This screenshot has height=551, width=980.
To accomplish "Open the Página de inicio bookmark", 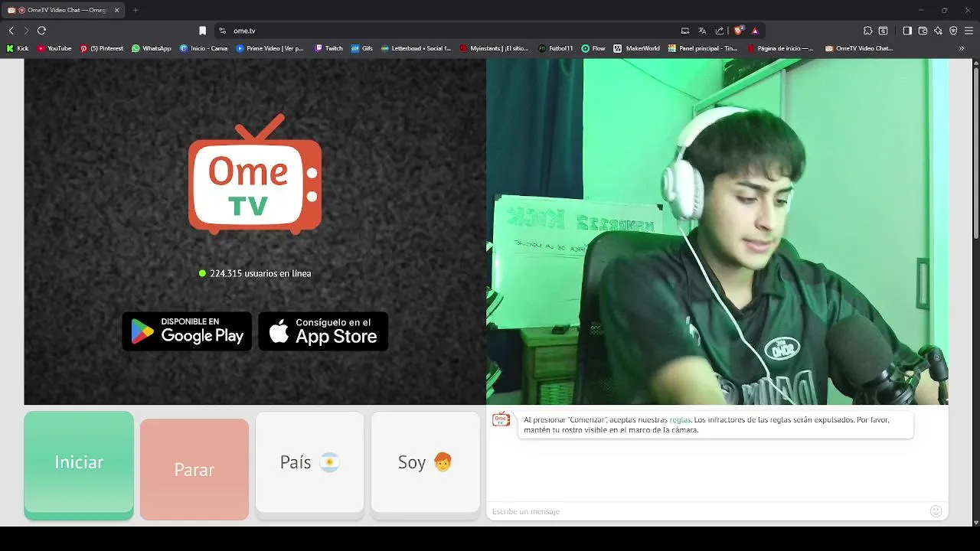I will (x=781, y=48).
